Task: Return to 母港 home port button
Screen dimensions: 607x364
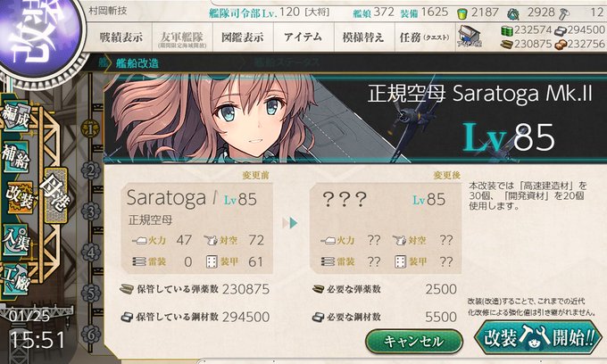Action: pyautogui.click(x=55, y=195)
